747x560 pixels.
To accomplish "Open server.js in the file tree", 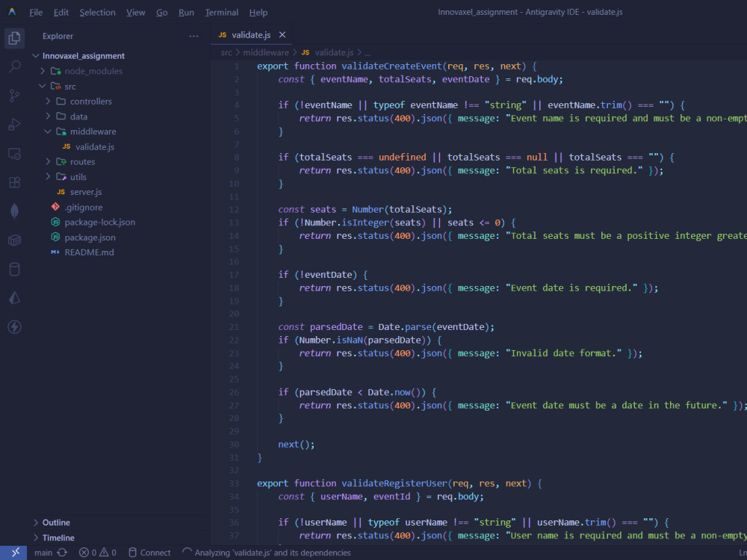I will [x=86, y=192].
